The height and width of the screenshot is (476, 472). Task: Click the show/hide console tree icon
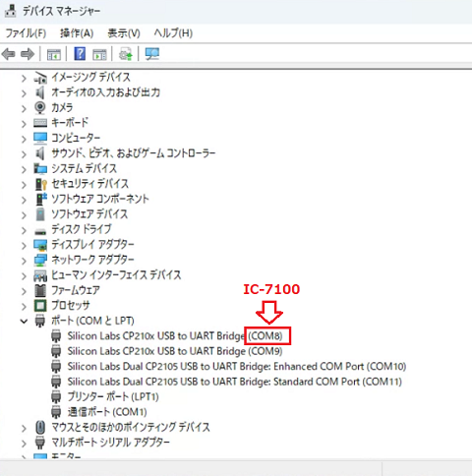(54, 54)
